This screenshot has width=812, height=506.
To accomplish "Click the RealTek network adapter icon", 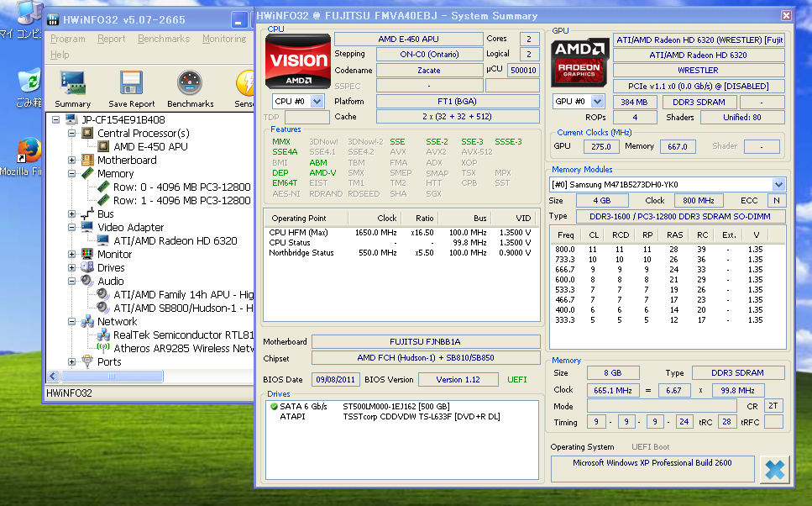I will click(x=103, y=335).
